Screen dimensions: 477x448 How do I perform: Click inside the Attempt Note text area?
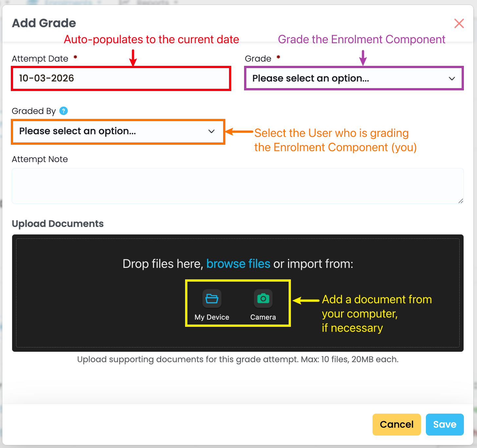tap(238, 186)
